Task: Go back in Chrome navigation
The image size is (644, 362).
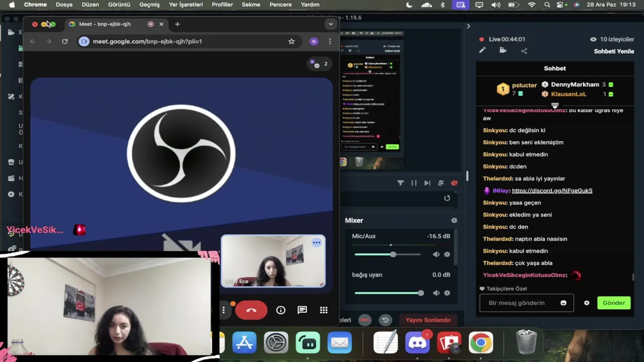Action: click(33, 41)
